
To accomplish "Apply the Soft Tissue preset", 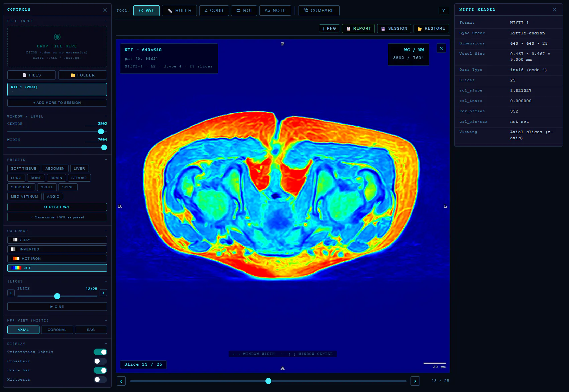I will tap(24, 169).
